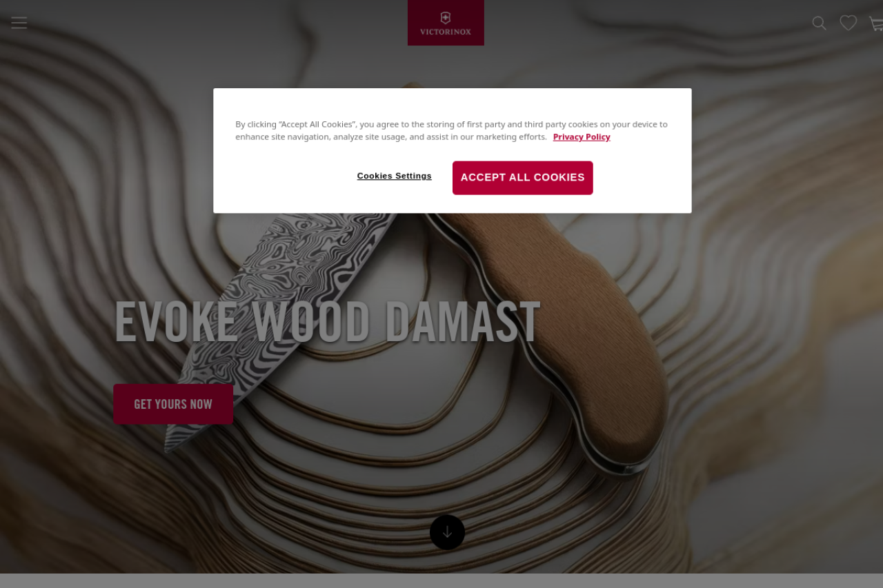Open the wishlist heart icon
This screenshot has height=588, width=883.
click(x=848, y=23)
